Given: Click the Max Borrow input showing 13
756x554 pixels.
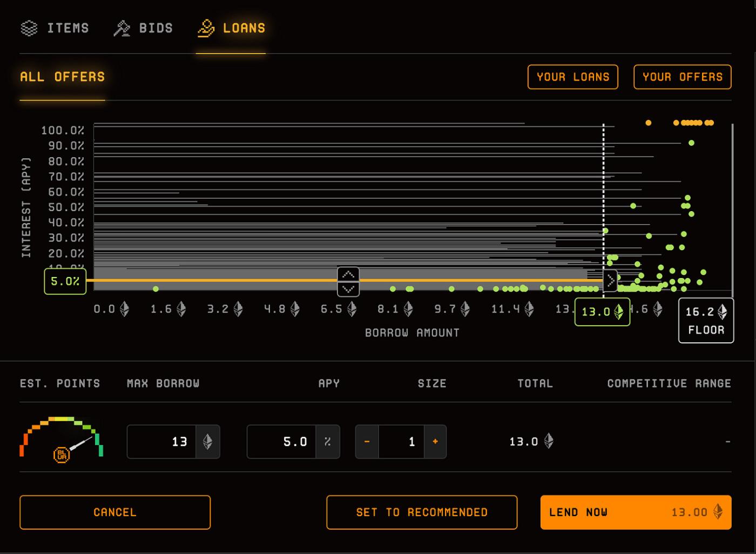Looking at the screenshot, I should [x=161, y=442].
